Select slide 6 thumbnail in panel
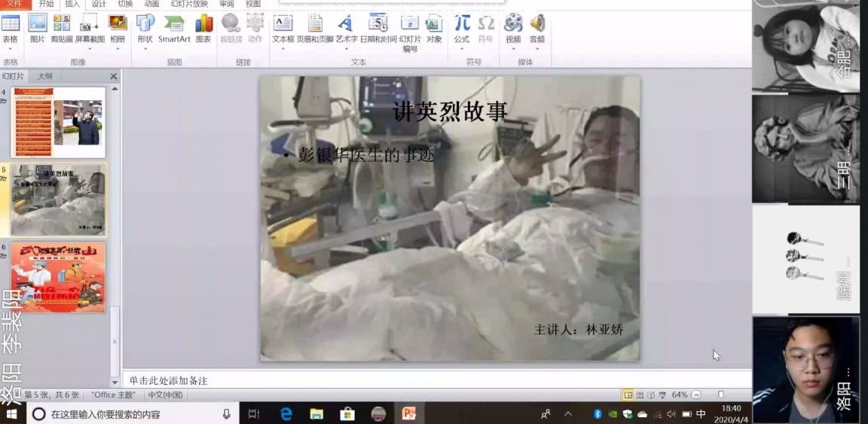The width and height of the screenshot is (868, 424). 58,277
